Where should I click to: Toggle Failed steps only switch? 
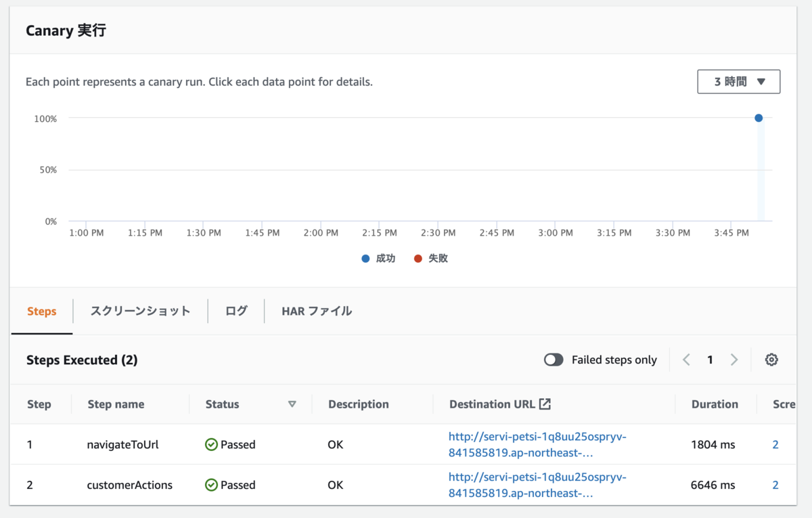pyautogui.click(x=554, y=360)
